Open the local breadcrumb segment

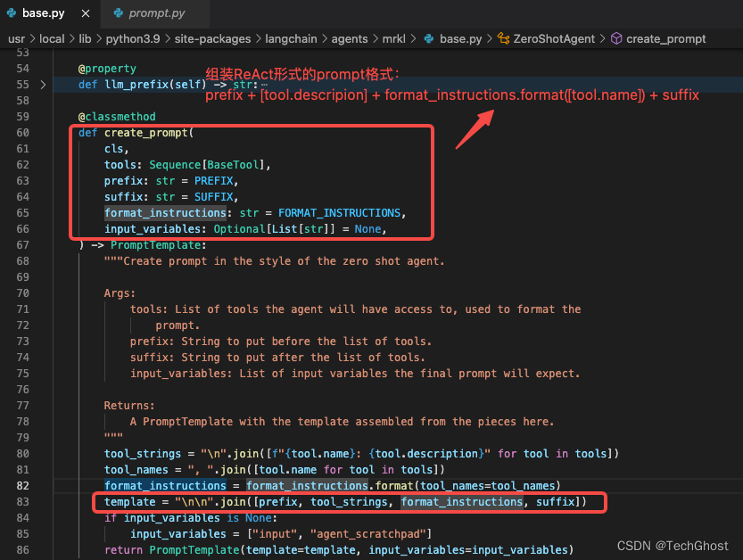click(52, 39)
